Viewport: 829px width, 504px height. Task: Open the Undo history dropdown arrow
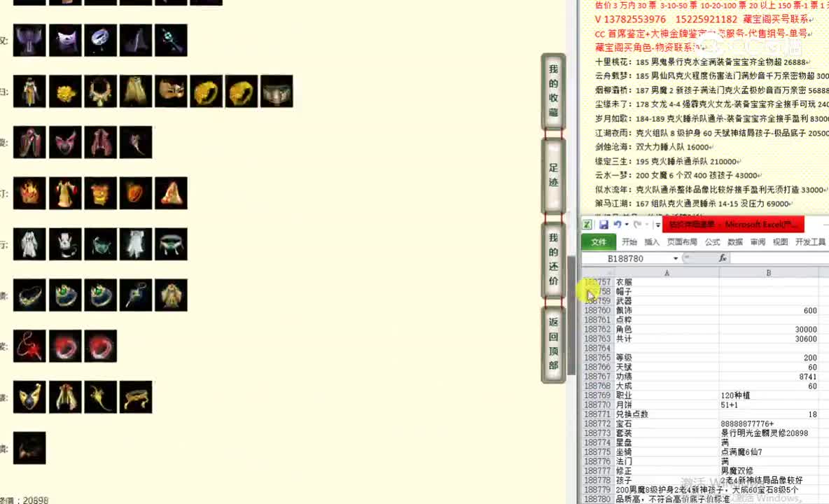click(627, 225)
